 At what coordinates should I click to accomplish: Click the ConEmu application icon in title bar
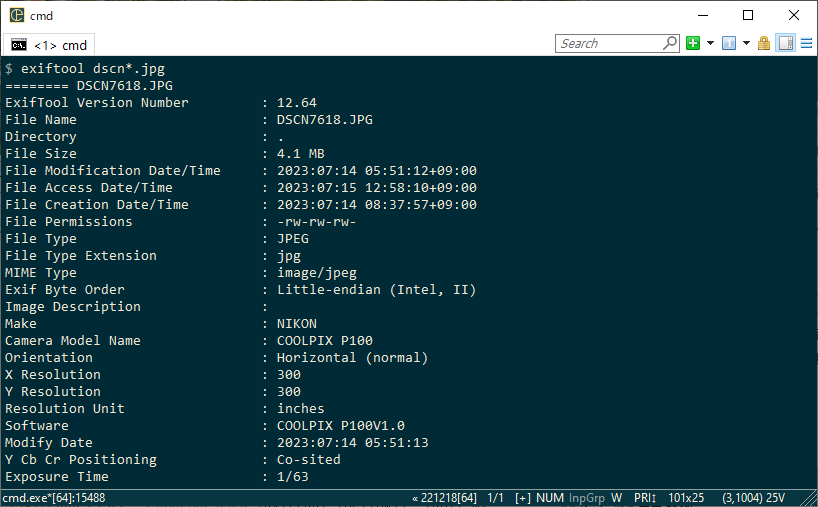point(17,15)
